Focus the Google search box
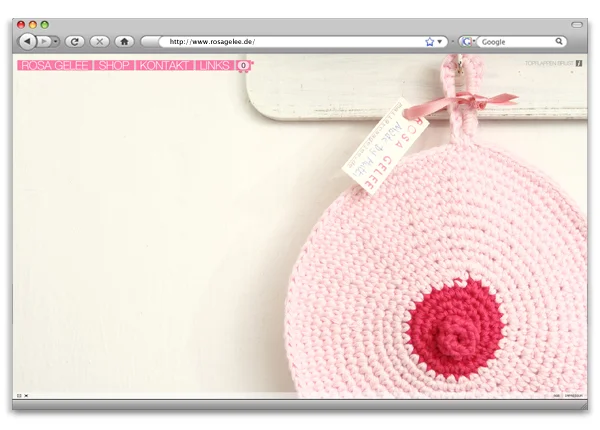 [x=515, y=42]
